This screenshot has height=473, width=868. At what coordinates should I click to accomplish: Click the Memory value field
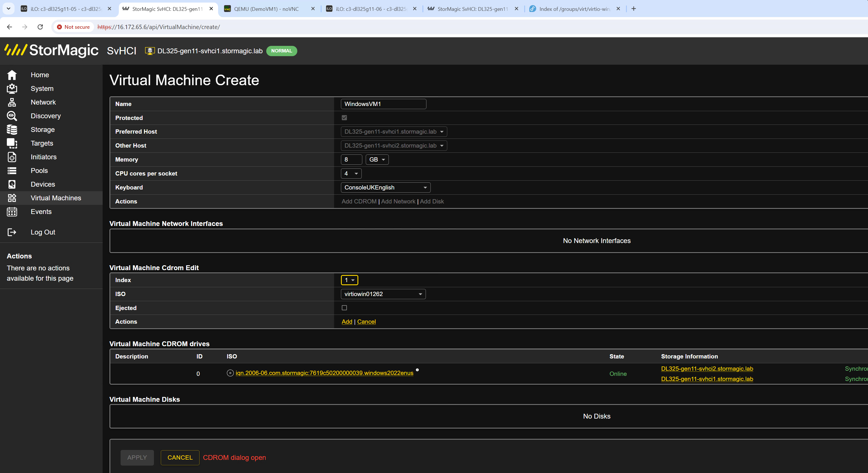tap(351, 160)
